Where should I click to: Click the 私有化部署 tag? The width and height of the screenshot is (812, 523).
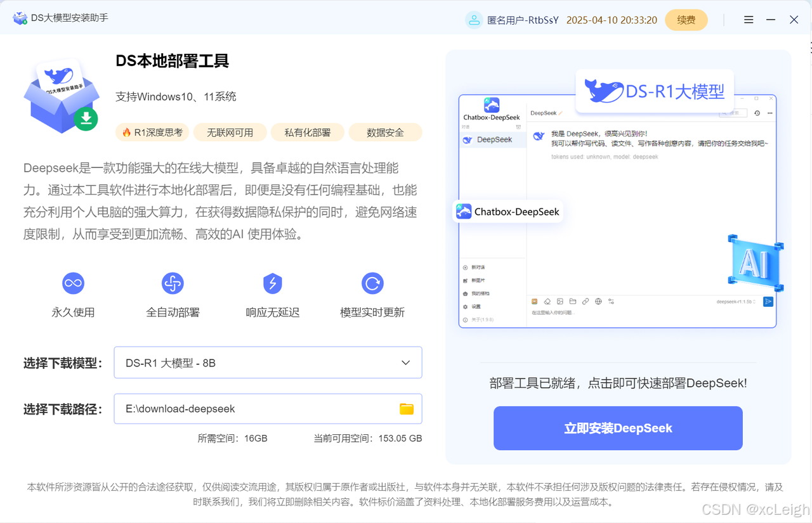click(x=308, y=132)
